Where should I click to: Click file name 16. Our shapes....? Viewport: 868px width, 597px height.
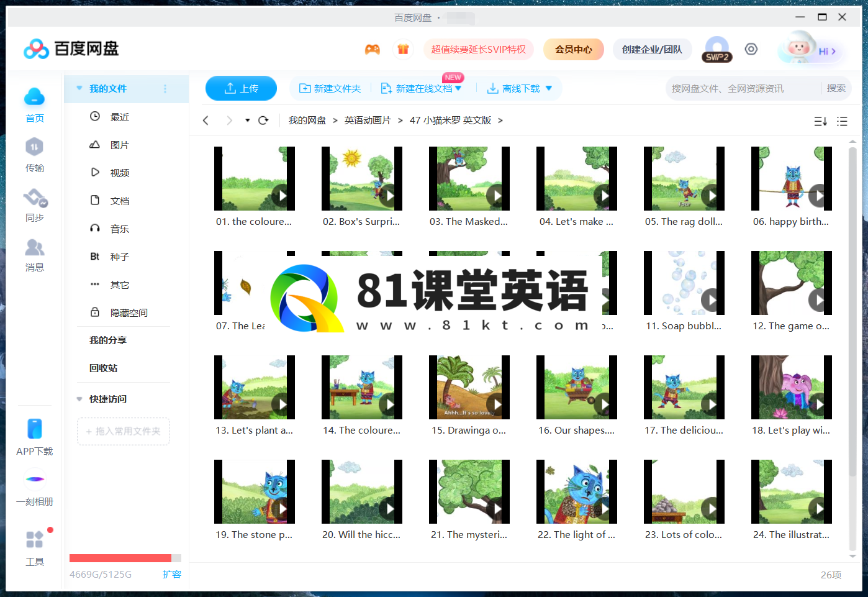(576, 430)
